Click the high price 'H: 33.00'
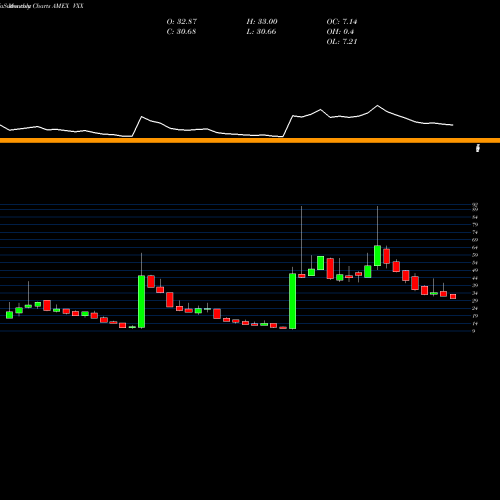500x500 pixels. 262,22
